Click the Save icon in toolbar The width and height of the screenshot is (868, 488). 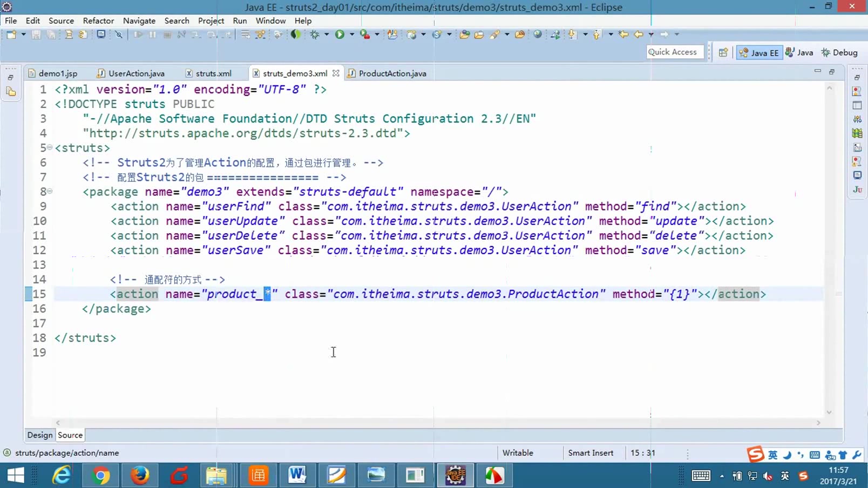click(x=36, y=35)
